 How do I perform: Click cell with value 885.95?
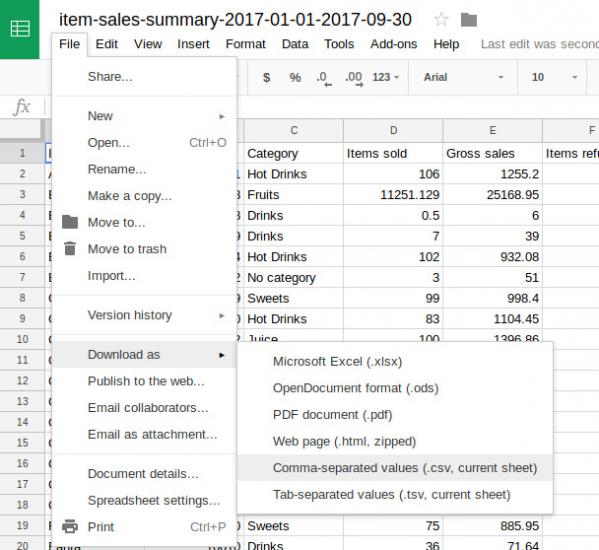pyautogui.click(x=493, y=526)
